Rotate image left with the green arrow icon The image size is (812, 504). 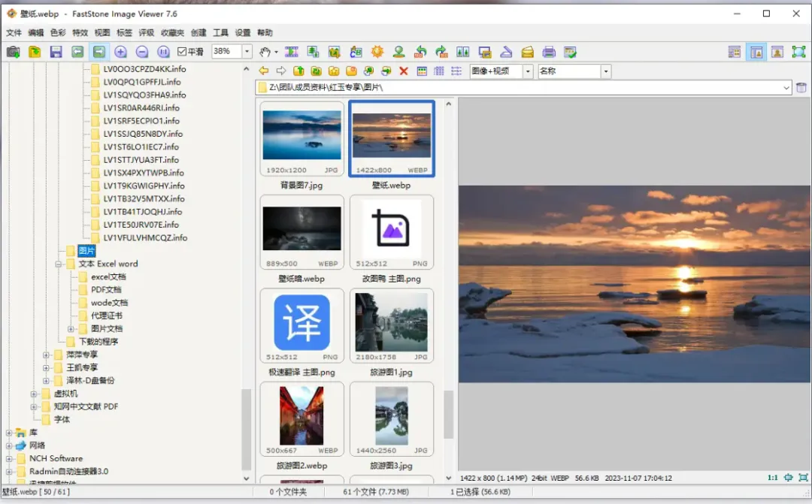[x=420, y=52]
